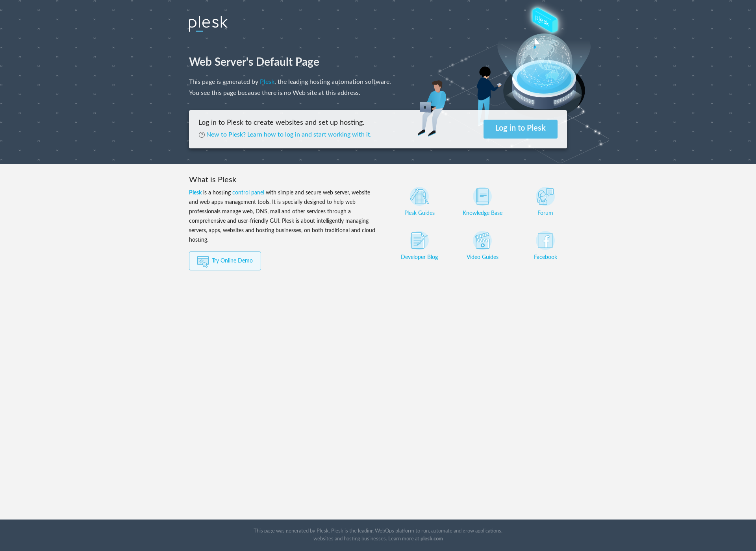Click New to Plesk learn how link
This screenshot has height=551, width=756.
(289, 134)
